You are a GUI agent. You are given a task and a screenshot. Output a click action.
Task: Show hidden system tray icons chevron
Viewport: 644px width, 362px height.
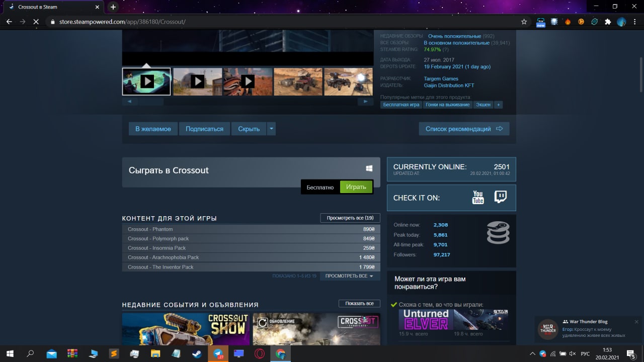click(x=533, y=353)
